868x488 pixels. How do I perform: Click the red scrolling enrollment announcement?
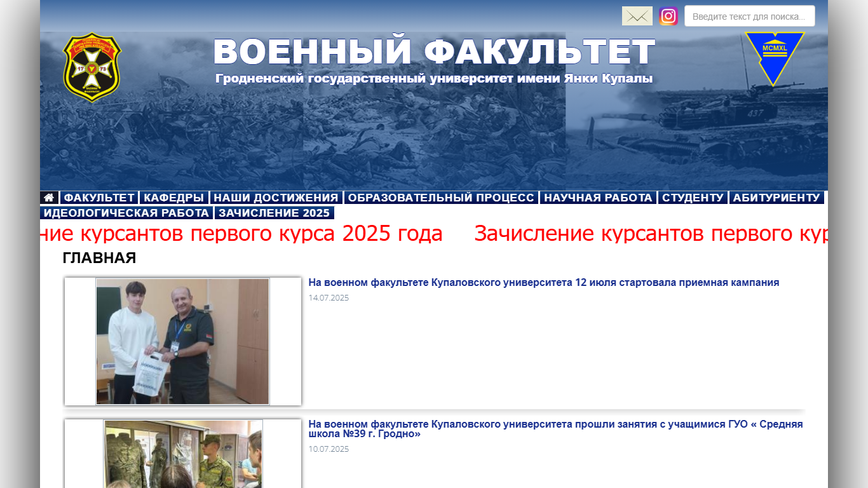(434, 234)
